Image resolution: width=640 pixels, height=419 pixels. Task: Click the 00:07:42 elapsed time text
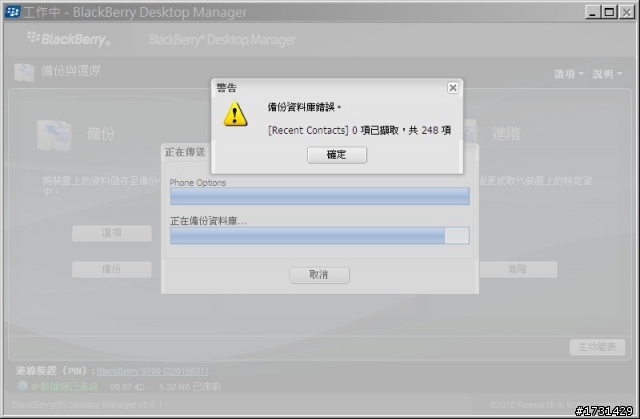click(x=127, y=387)
